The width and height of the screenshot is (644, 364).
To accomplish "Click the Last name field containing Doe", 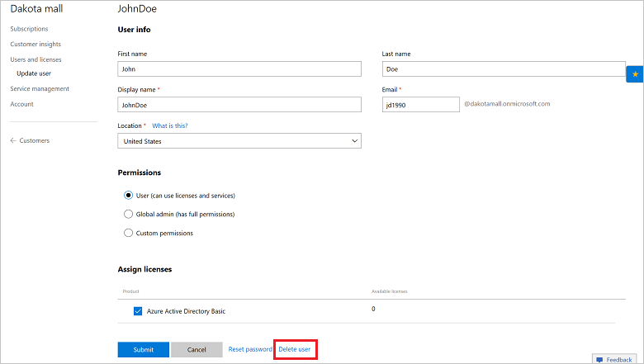I will click(x=504, y=69).
